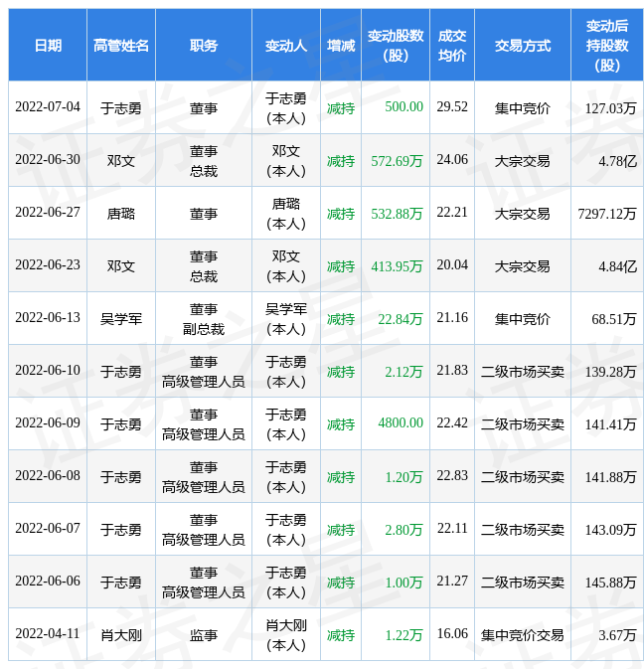Image resolution: width=644 pixels, height=669 pixels.
Task: Click holdings value 141.88万
Action: (611, 477)
